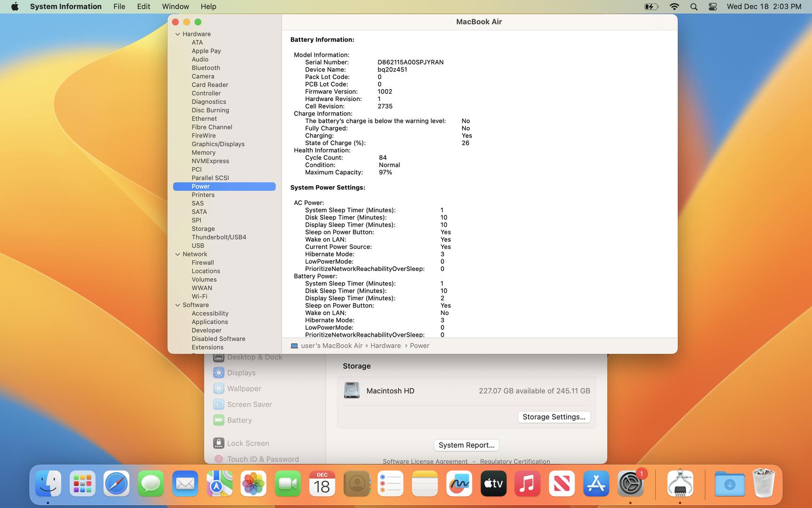The width and height of the screenshot is (812, 508).
Task: Open the Window menu
Action: tap(175, 7)
